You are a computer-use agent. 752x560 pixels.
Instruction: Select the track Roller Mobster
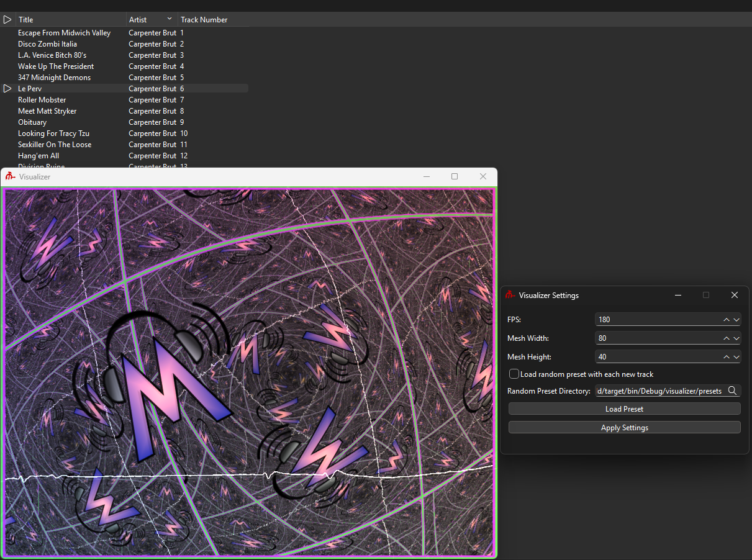(42, 100)
